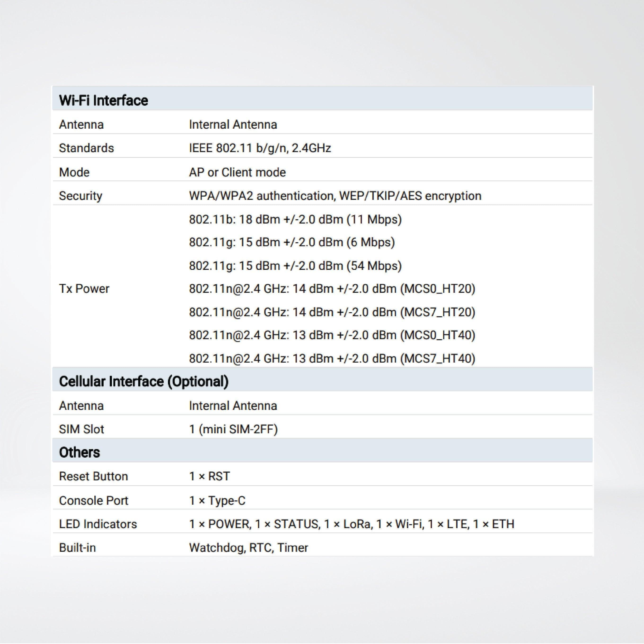Click the IEEE 802.11 b/g/n, 2.4GHz value

click(260, 148)
